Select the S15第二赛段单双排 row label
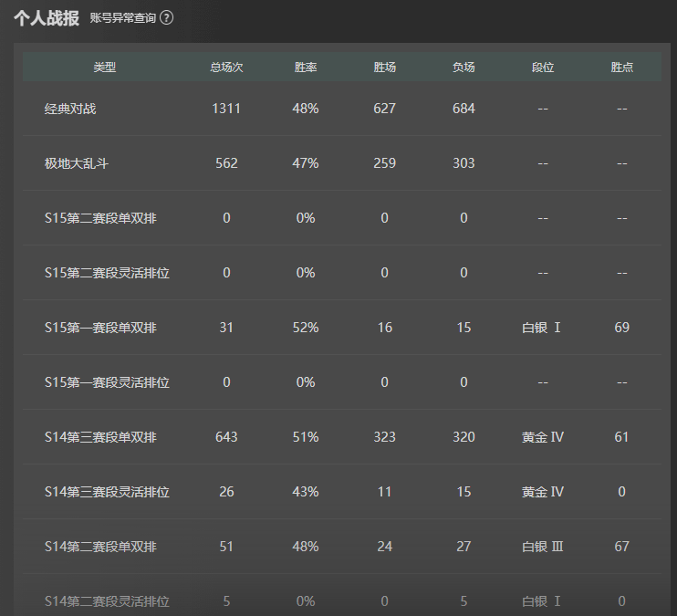 pos(100,218)
